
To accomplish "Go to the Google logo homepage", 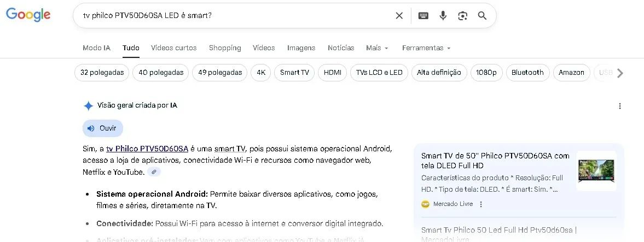I will (28, 15).
